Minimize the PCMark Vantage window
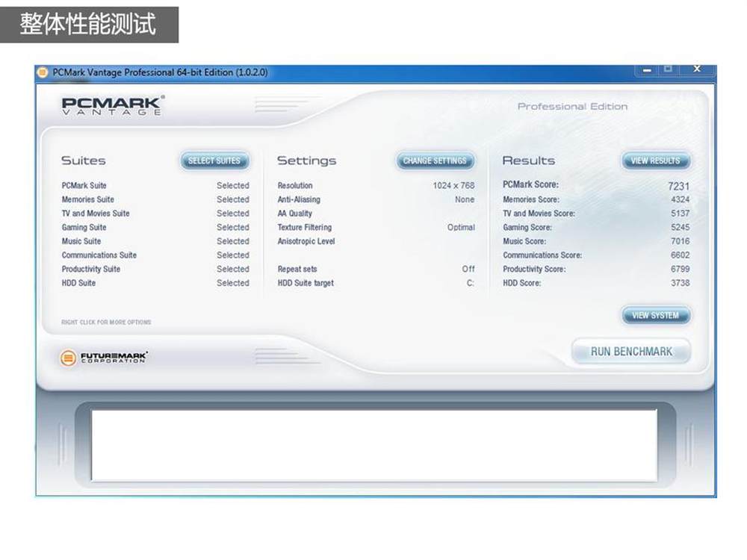The height and width of the screenshot is (560, 747). coord(647,70)
